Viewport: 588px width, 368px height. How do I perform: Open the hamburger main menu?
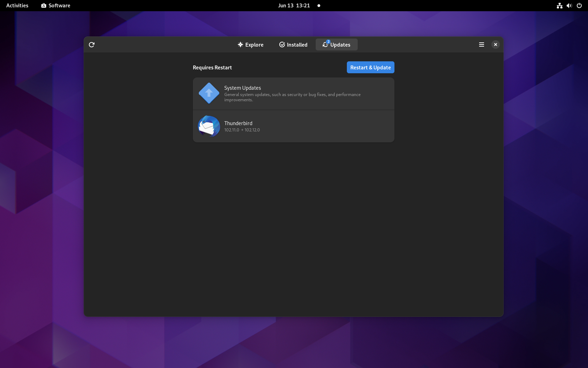point(482,45)
